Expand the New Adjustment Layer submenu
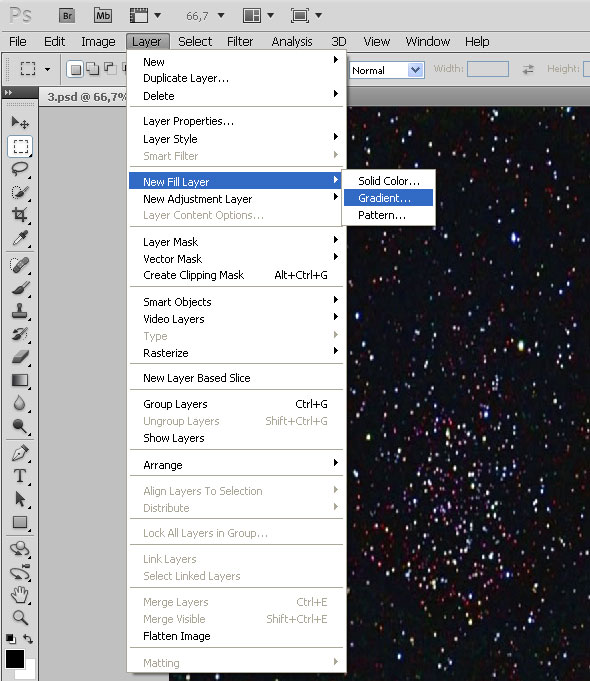 coord(237,199)
